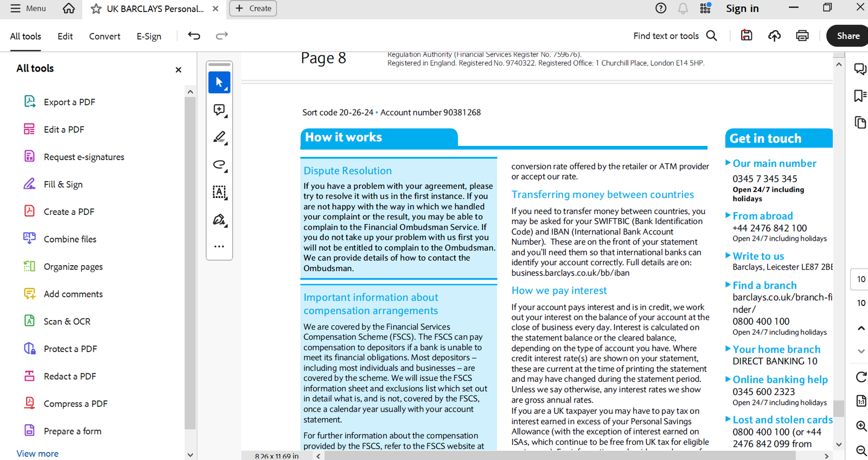Image resolution: width=868 pixels, height=460 pixels.
Task: Switch to the Convert tab
Action: click(x=105, y=36)
